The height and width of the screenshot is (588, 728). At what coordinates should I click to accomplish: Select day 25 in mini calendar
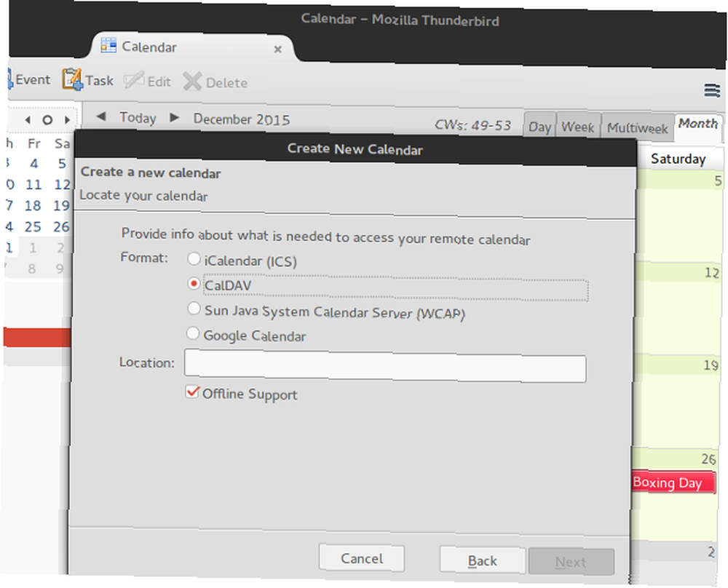(33, 227)
